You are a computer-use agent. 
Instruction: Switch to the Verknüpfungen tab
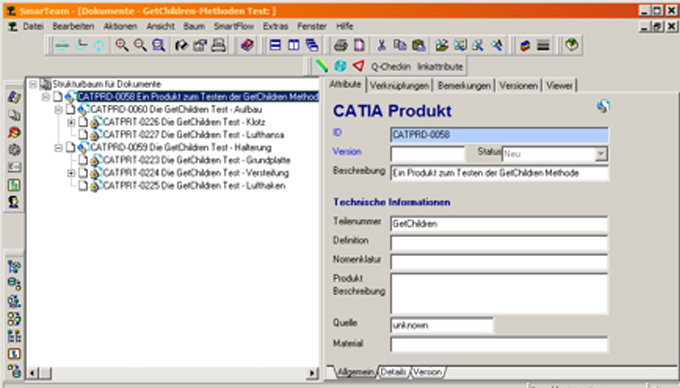click(399, 86)
